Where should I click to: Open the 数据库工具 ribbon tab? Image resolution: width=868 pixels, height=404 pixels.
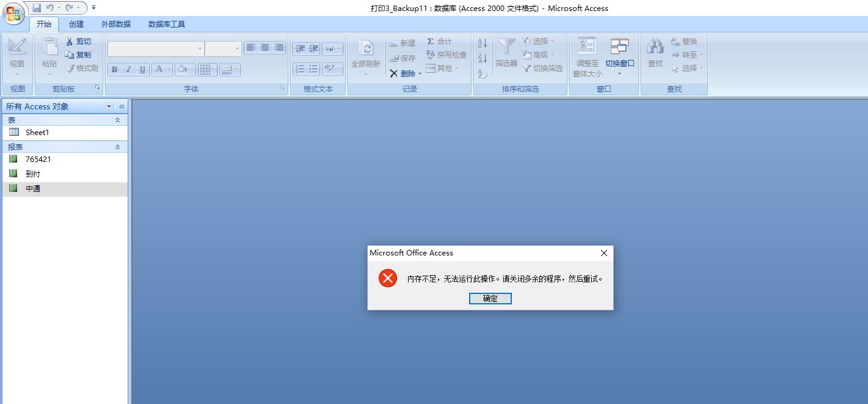[167, 24]
